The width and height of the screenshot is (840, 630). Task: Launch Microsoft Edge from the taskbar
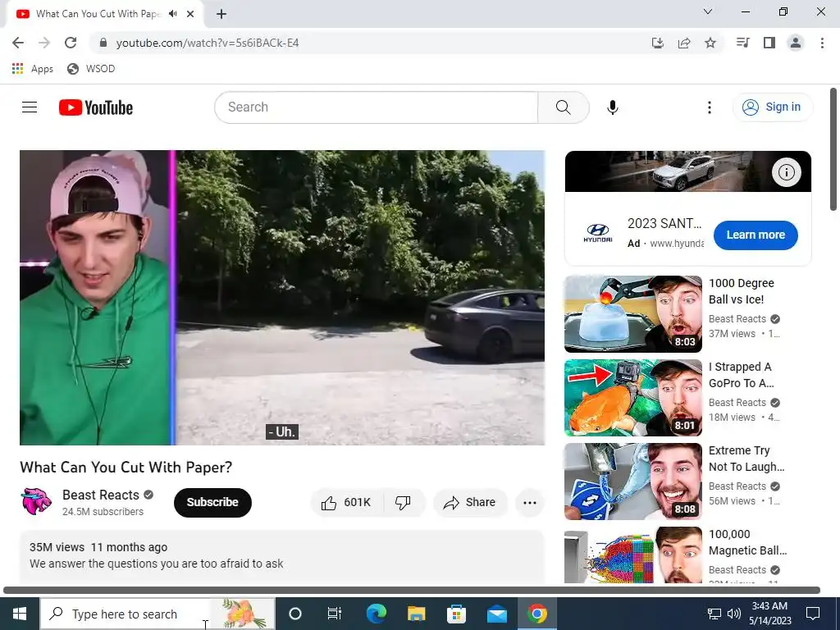click(376, 614)
